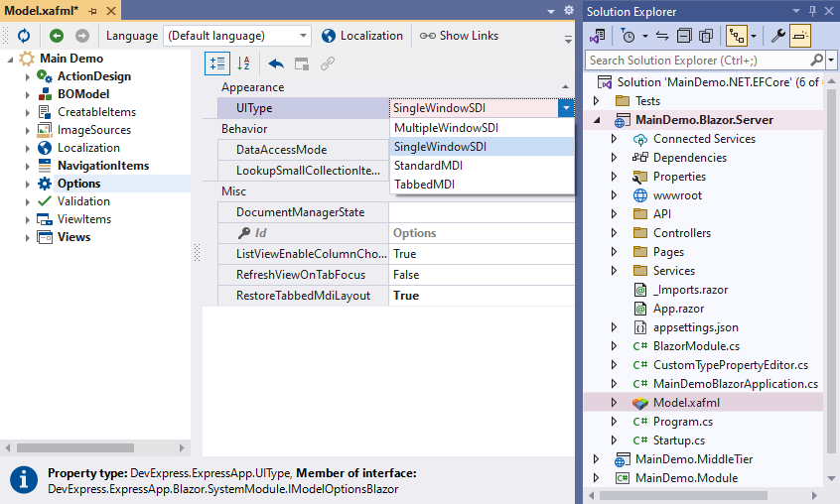Click the chain link icon in property toolbar
Image resolution: width=840 pixels, height=504 pixels.
[328, 64]
